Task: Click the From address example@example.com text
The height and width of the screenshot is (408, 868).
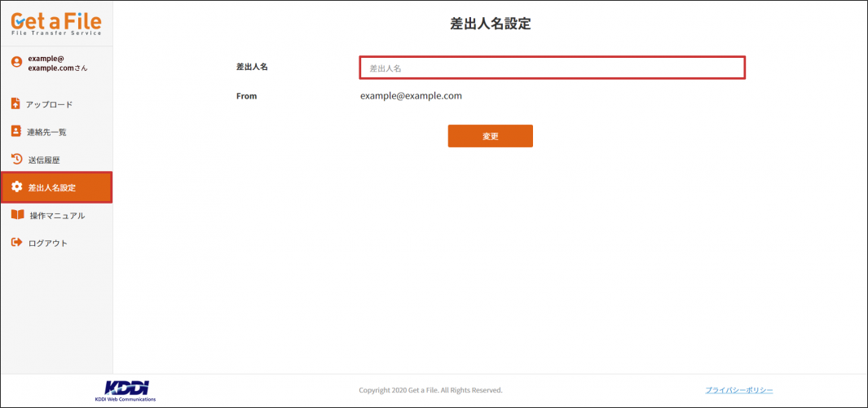Action: click(x=411, y=96)
